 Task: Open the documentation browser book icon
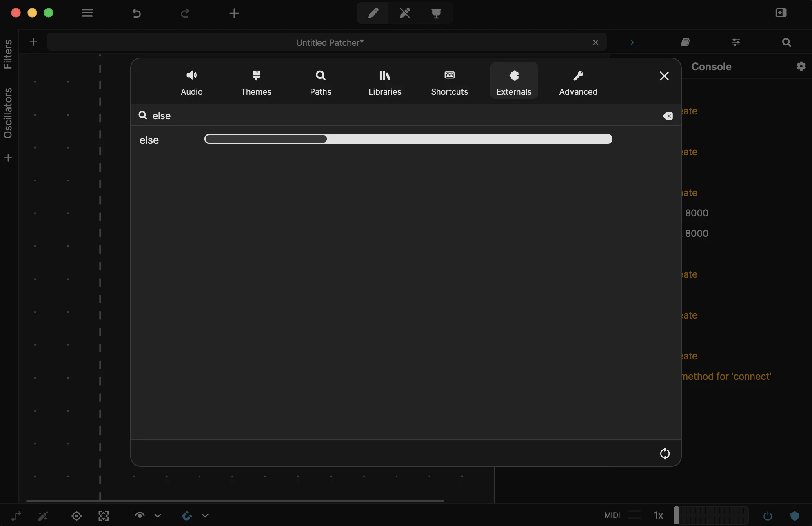tap(685, 42)
